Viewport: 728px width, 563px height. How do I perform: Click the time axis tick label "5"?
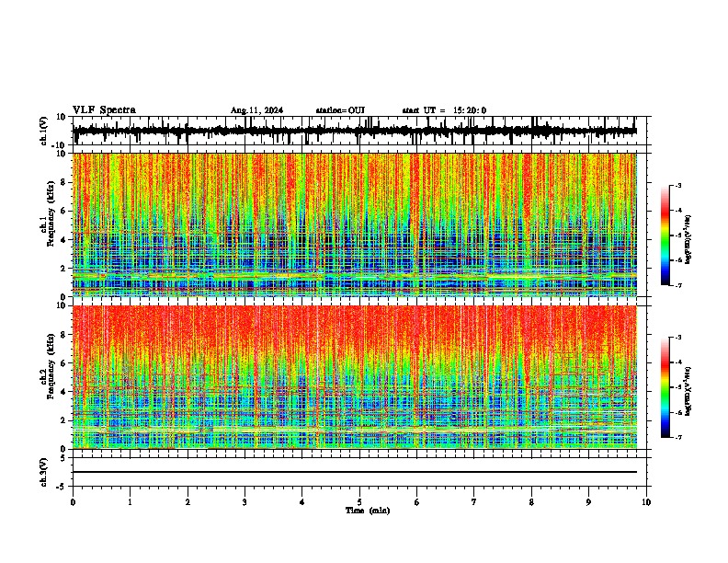[x=359, y=502]
